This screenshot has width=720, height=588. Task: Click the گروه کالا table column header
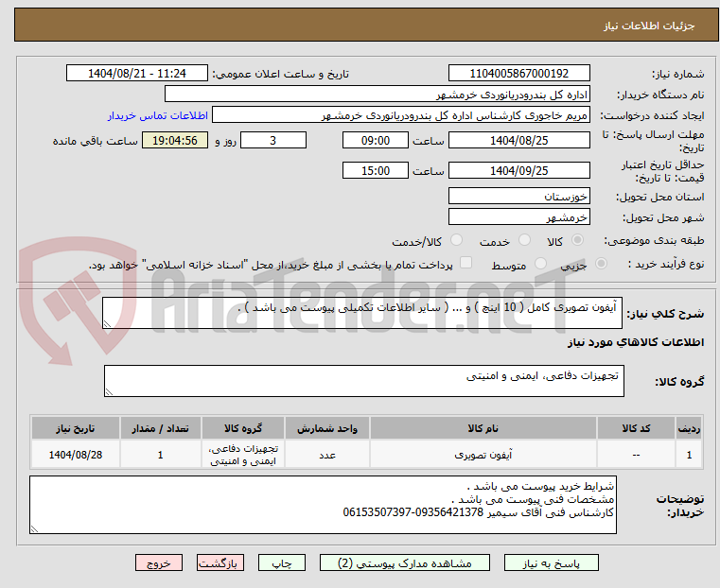pyautogui.click(x=243, y=428)
